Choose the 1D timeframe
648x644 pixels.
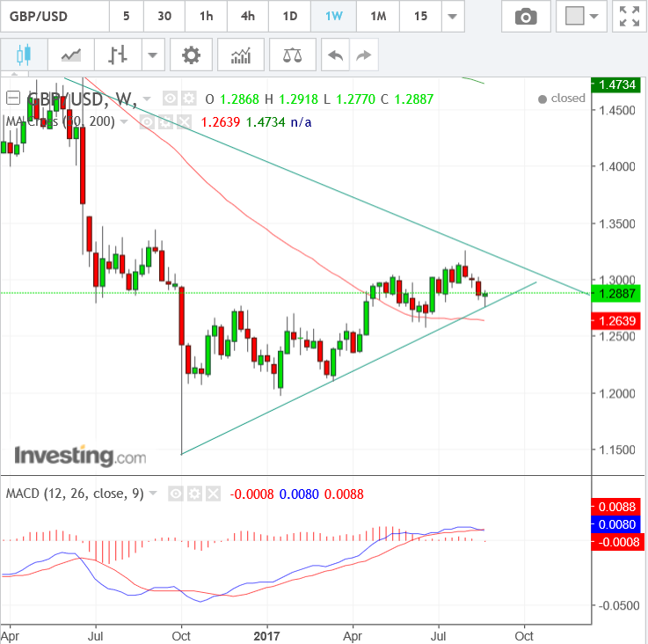click(x=289, y=16)
